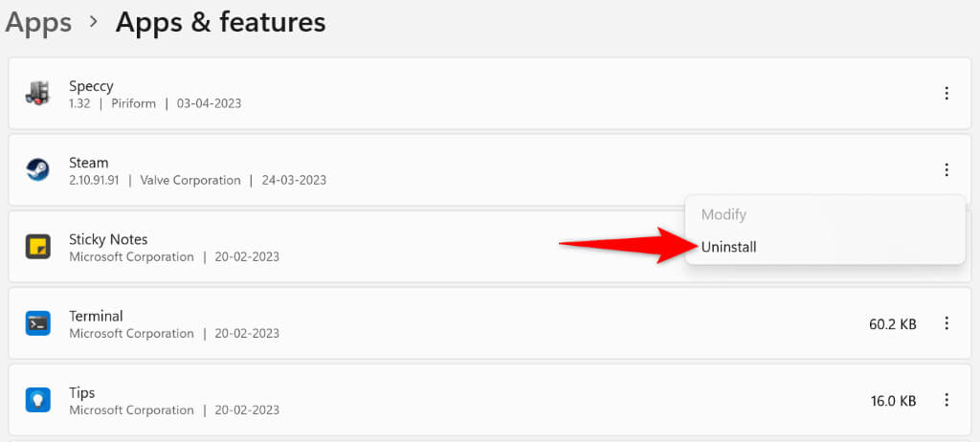The height and width of the screenshot is (442, 980).
Task: Select Modify in the context menu
Action: 724,214
